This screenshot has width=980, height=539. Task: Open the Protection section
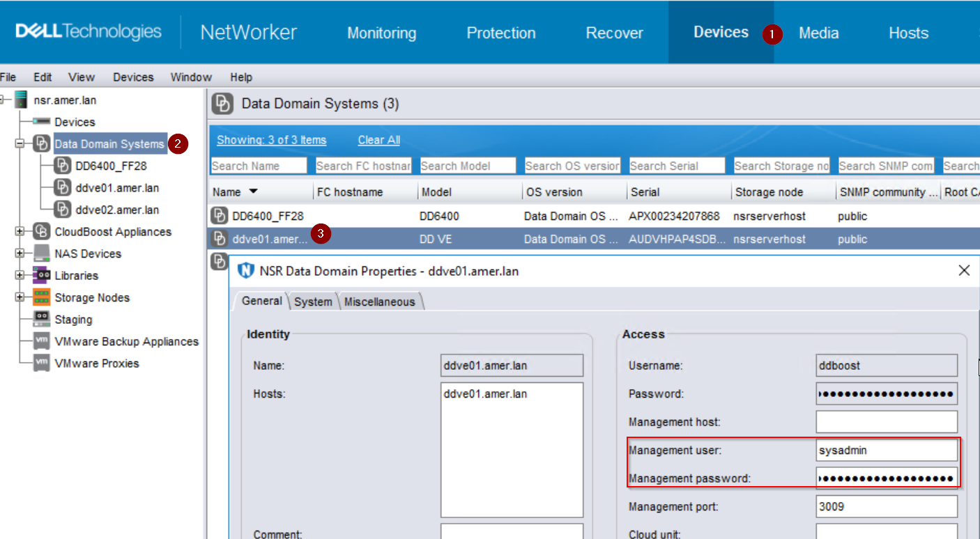(501, 33)
